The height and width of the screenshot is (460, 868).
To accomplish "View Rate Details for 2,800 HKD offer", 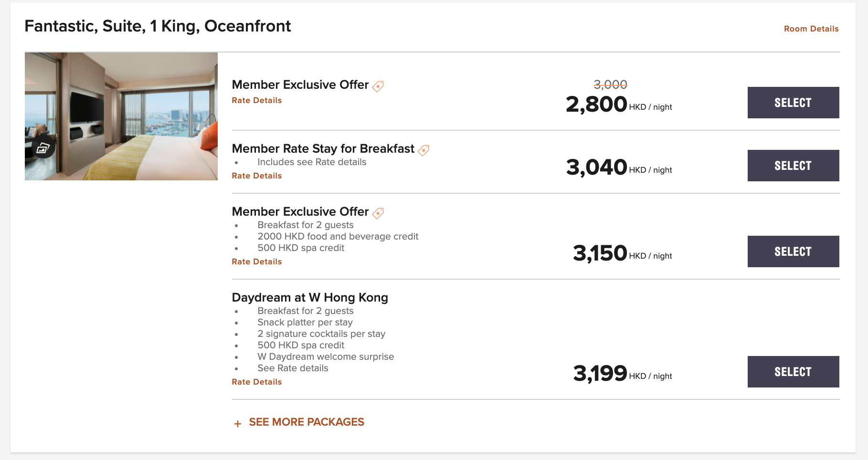I will pos(257,100).
